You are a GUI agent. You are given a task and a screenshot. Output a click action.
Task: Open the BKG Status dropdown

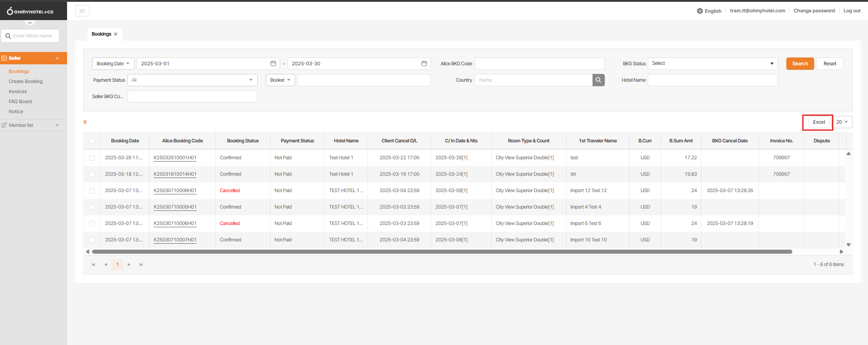712,63
